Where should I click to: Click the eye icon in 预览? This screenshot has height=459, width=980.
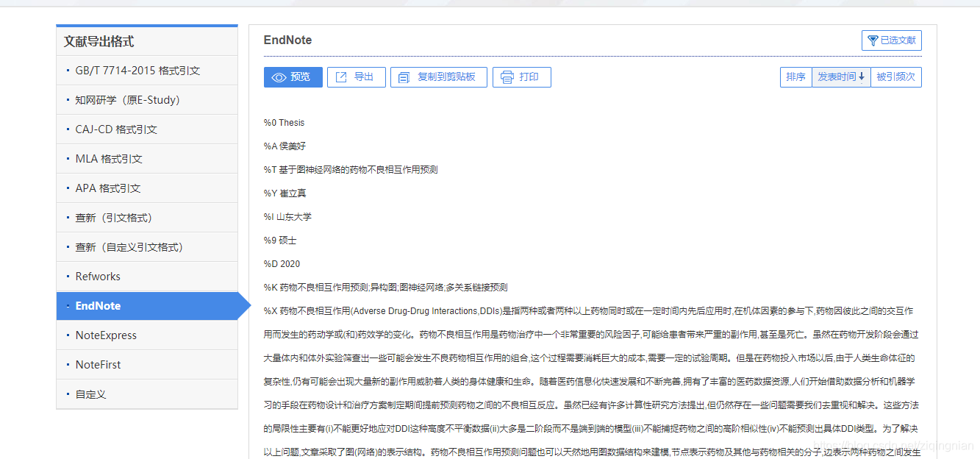[x=279, y=77]
